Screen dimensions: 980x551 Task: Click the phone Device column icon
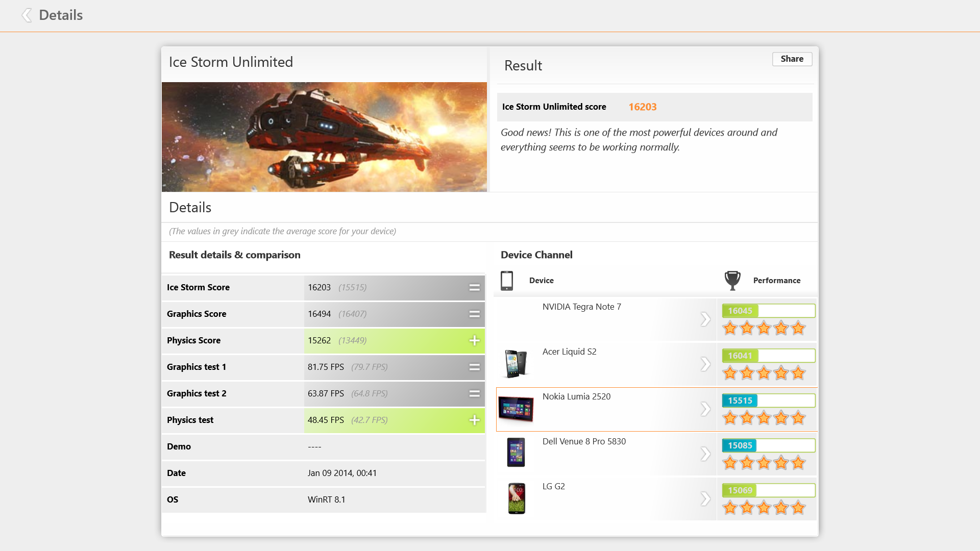point(507,281)
